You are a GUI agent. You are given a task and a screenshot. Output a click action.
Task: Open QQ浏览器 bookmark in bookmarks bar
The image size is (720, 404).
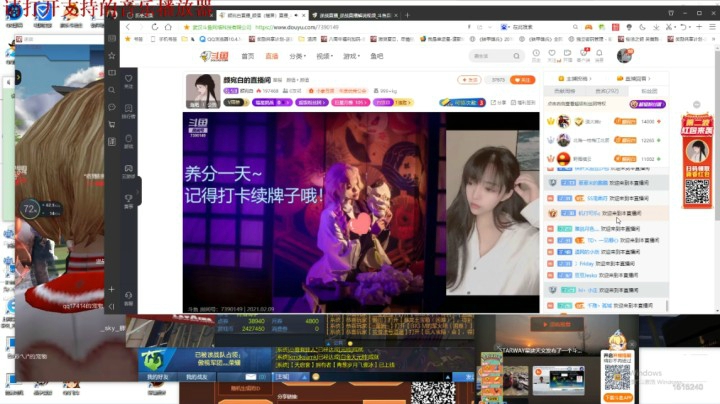coord(218,39)
